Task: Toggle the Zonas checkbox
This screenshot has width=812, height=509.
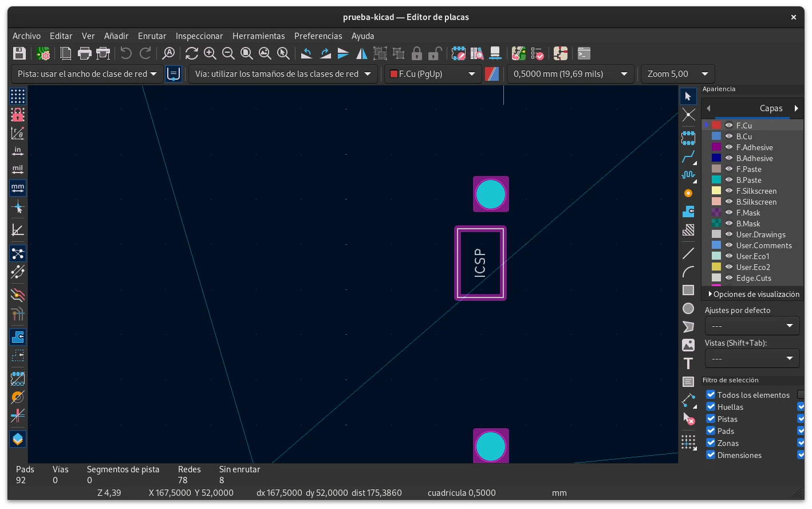Action: (711, 443)
